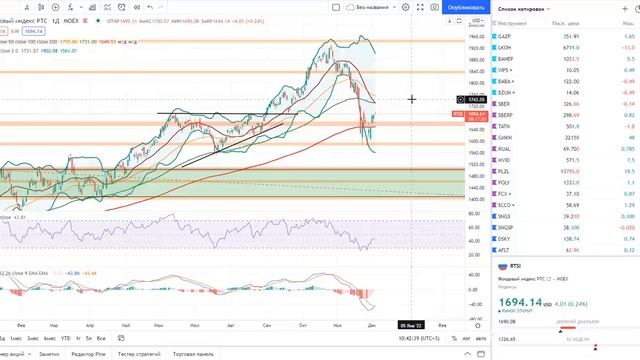Select the 3мес date range
This screenshot has width=640, height=360.
(33, 338)
